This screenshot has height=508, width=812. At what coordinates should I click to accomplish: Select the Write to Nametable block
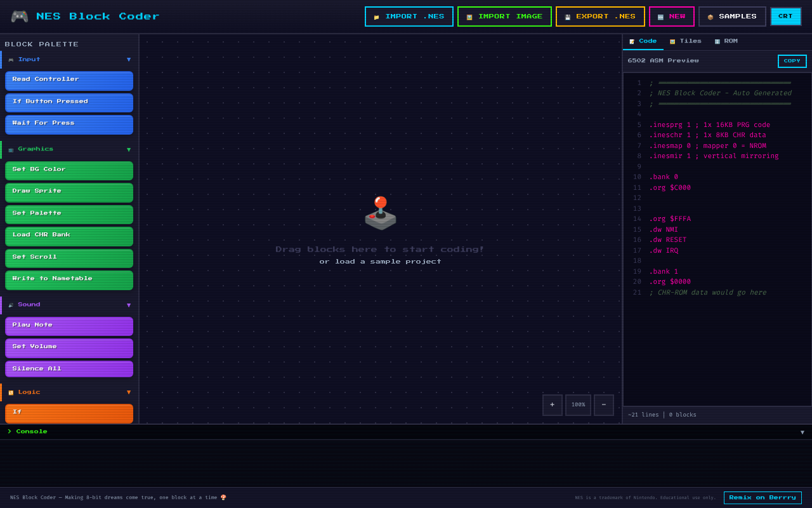coord(69,280)
